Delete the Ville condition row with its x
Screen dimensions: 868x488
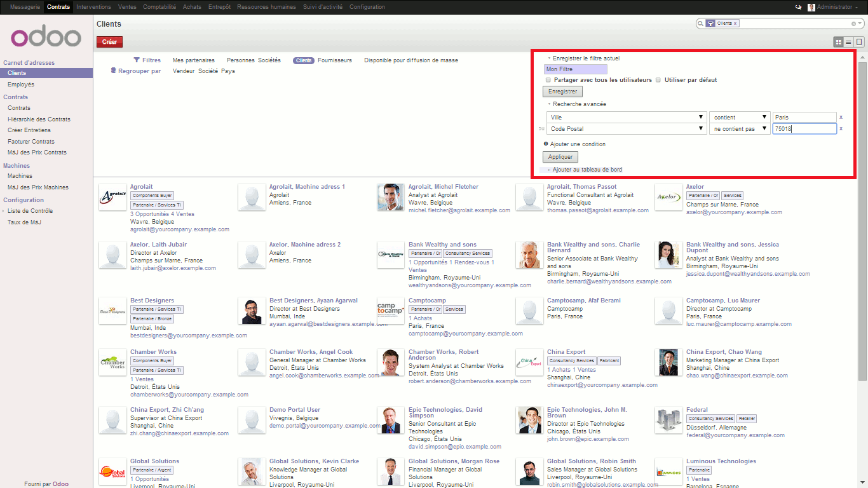pyautogui.click(x=841, y=117)
